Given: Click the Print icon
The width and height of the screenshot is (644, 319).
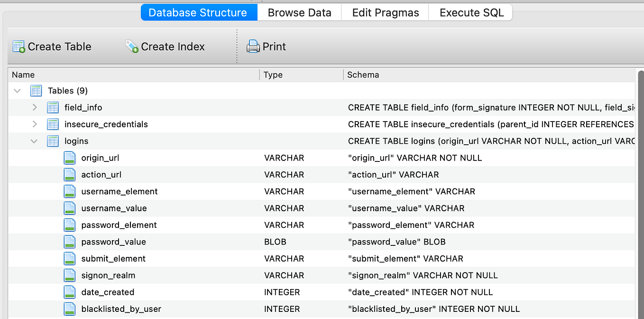Looking at the screenshot, I should click(252, 46).
